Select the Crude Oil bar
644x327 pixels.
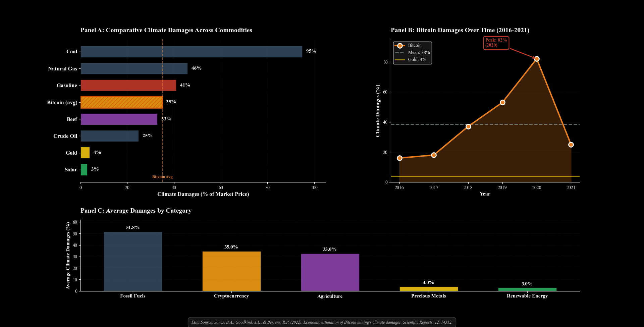[x=110, y=136]
